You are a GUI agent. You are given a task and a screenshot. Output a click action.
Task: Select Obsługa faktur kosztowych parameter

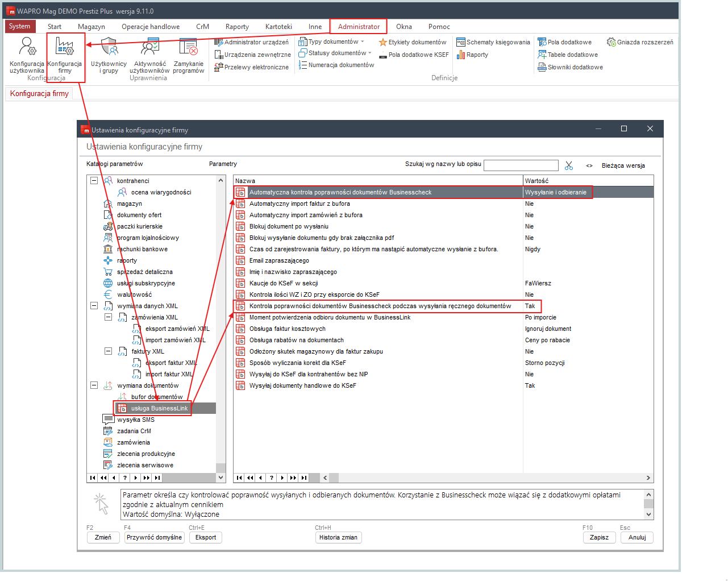pos(443,329)
